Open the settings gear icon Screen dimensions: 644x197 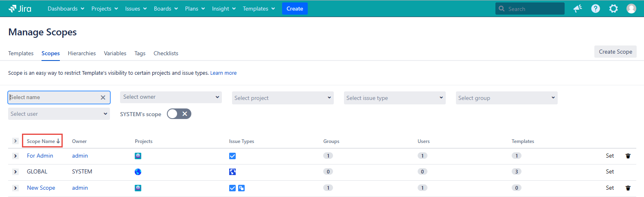[x=613, y=9]
